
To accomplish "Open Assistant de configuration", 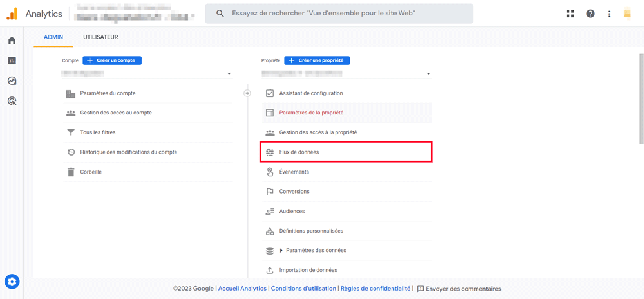I will tap(347, 93).
